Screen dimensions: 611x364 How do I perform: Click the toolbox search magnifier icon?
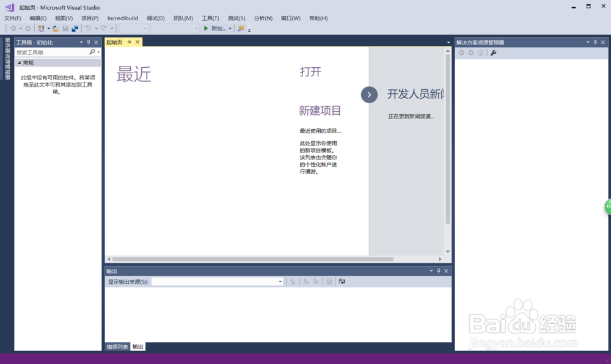click(92, 52)
